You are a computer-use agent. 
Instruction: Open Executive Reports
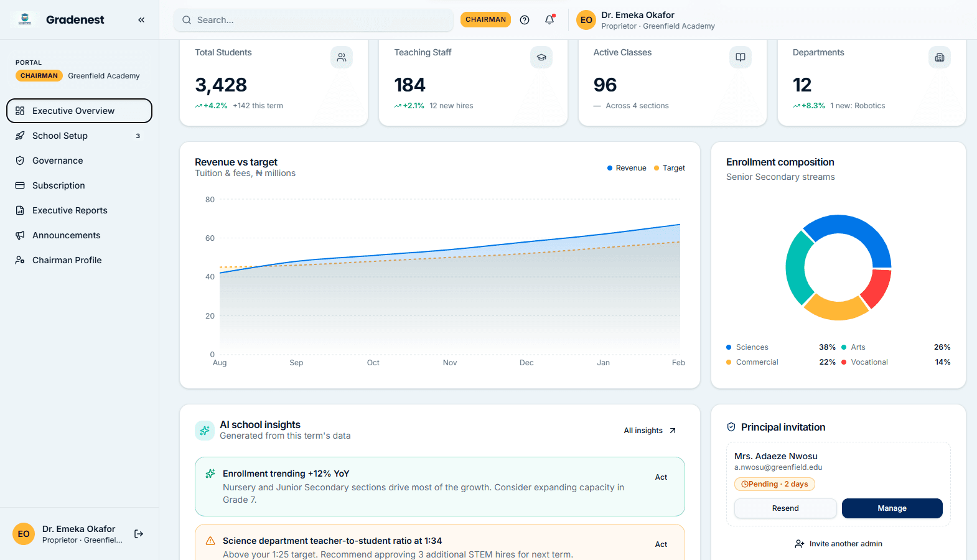[79, 210]
